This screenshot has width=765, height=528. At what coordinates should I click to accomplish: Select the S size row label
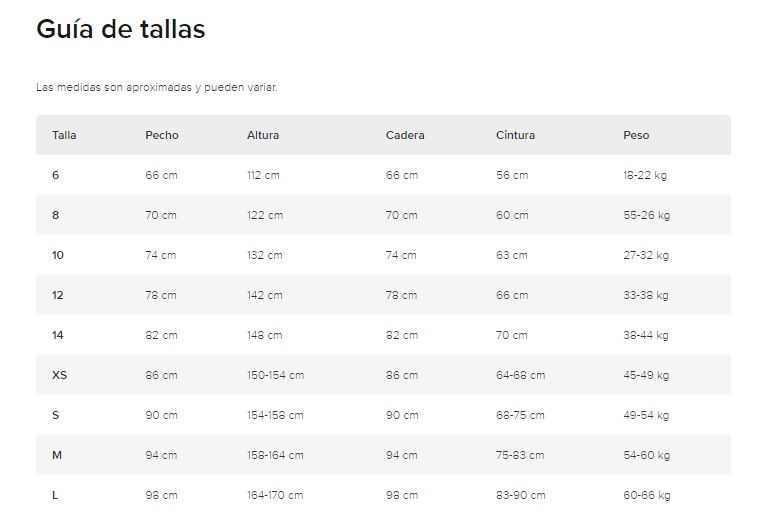[56, 415]
